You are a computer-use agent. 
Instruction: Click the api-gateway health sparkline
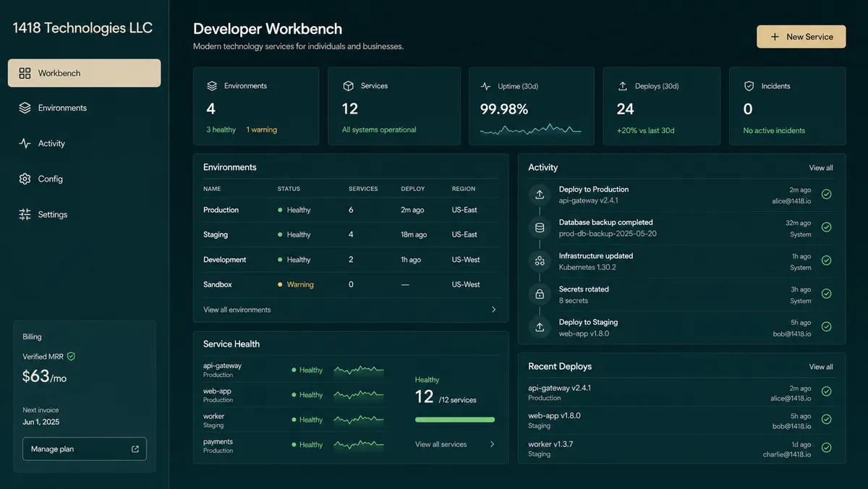point(359,370)
